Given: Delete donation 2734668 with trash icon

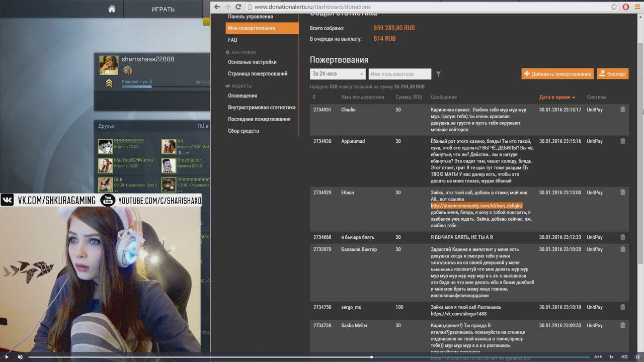Looking at the screenshot, I should click(x=623, y=237).
